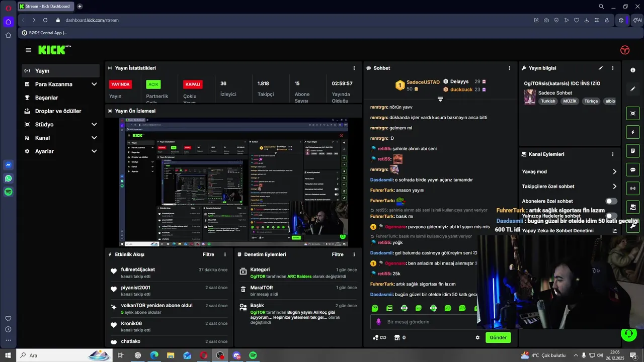Click the MÜZİK tag chip
Viewport: 644px width, 362px height.
[x=570, y=101]
